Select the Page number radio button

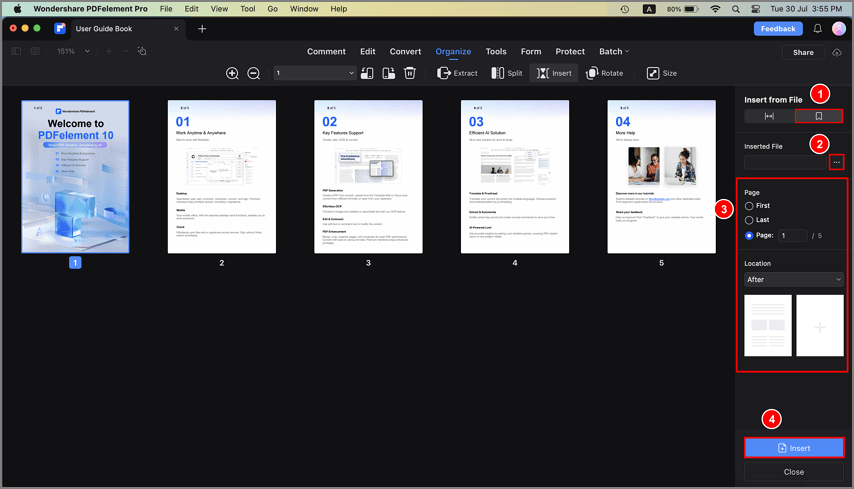[749, 235]
